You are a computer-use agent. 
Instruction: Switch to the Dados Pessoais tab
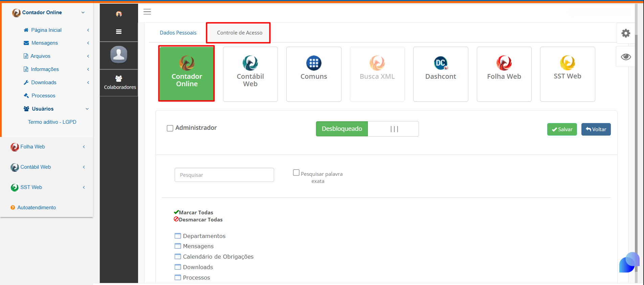(x=178, y=33)
